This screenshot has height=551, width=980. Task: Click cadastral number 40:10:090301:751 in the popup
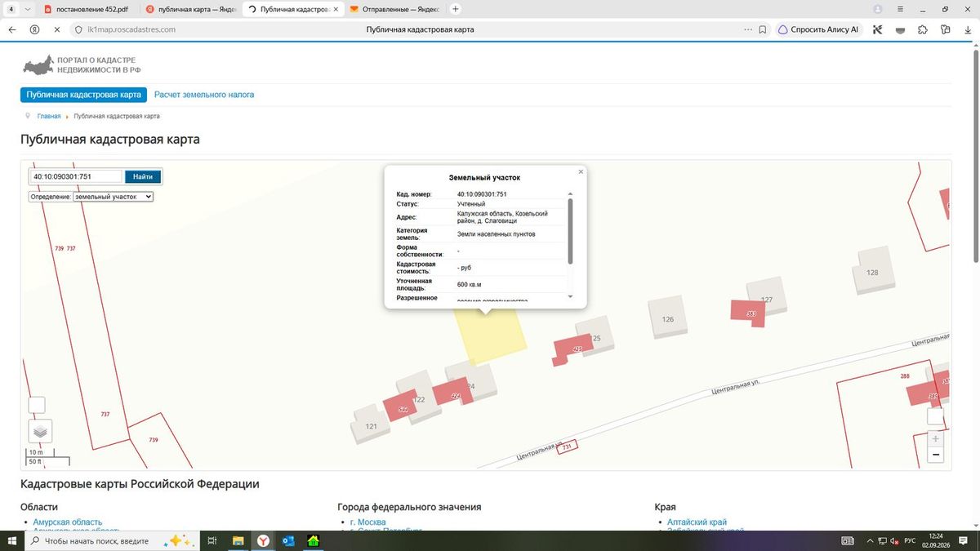(x=482, y=194)
